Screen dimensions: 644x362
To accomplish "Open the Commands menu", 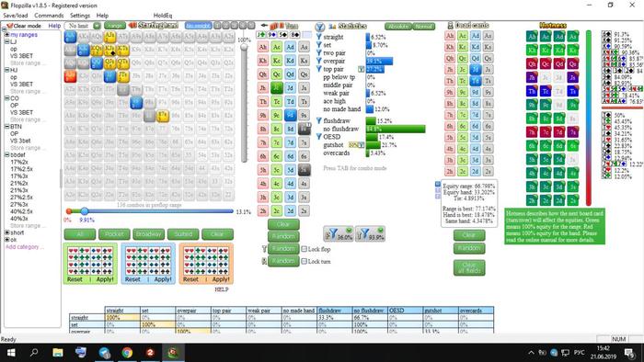I will 49,16.
